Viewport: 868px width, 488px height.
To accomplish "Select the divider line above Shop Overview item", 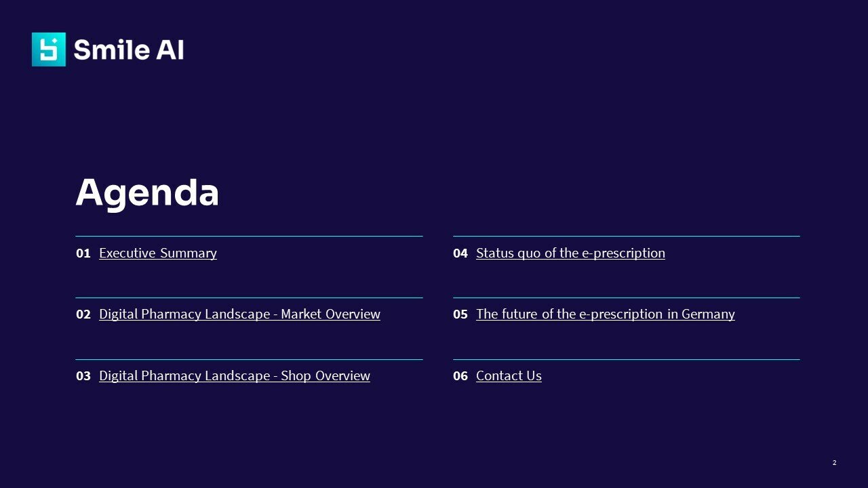I will 249,359.
